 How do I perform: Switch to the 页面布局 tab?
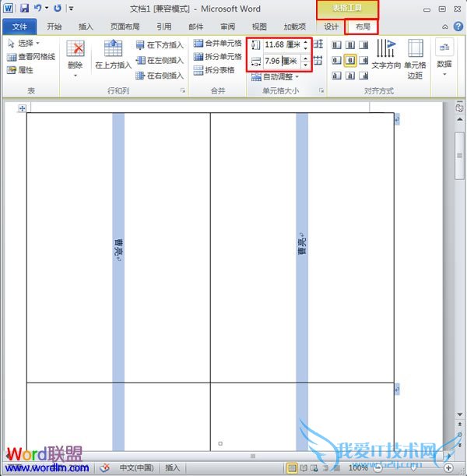tap(125, 26)
